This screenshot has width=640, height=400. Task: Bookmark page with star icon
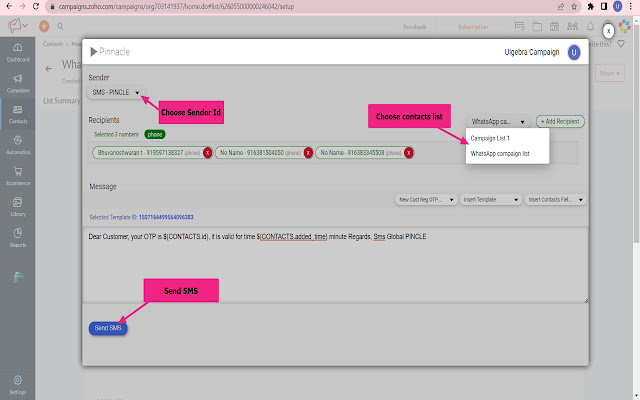pyautogui.click(x=574, y=7)
